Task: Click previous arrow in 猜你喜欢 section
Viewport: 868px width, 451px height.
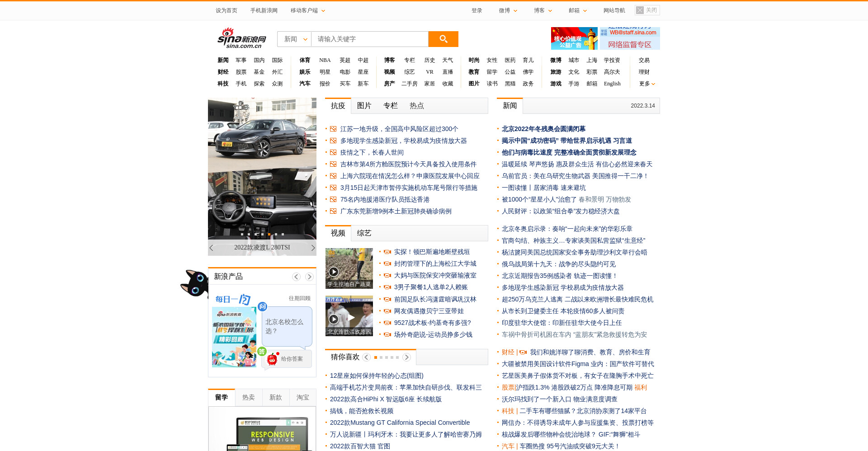Action: (367, 357)
